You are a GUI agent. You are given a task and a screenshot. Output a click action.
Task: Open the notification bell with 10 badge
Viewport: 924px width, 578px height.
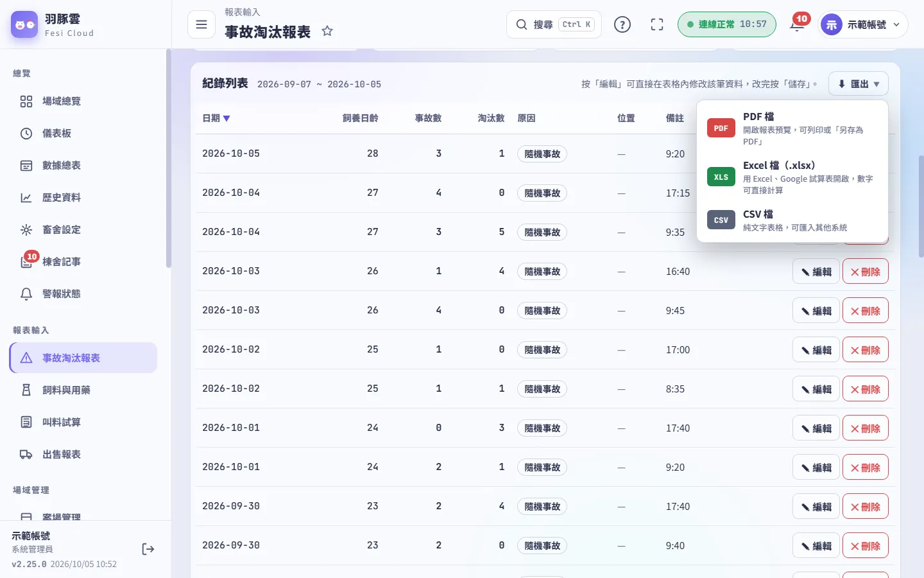click(798, 24)
